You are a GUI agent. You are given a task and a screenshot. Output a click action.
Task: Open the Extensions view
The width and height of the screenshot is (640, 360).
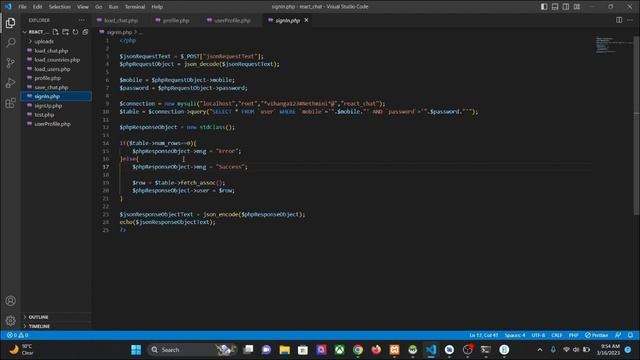(x=11, y=102)
